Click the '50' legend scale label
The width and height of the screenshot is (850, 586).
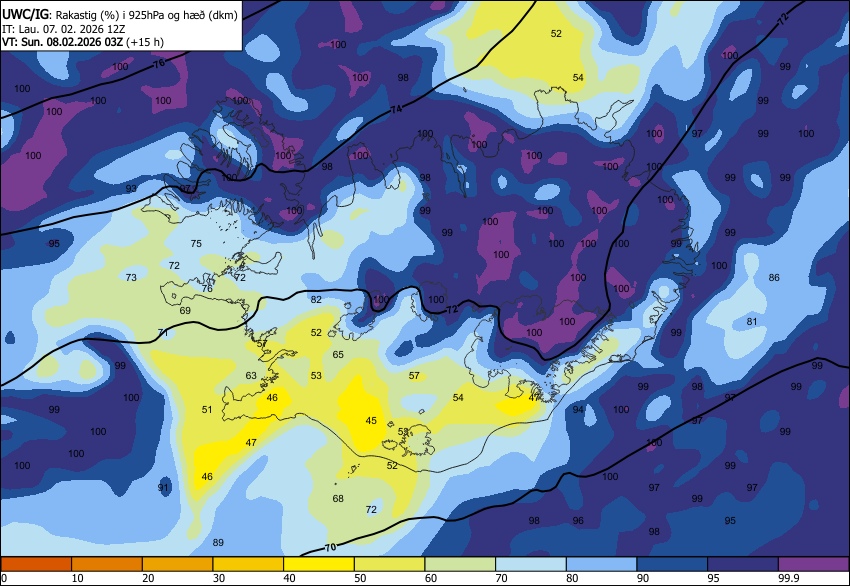point(360,578)
